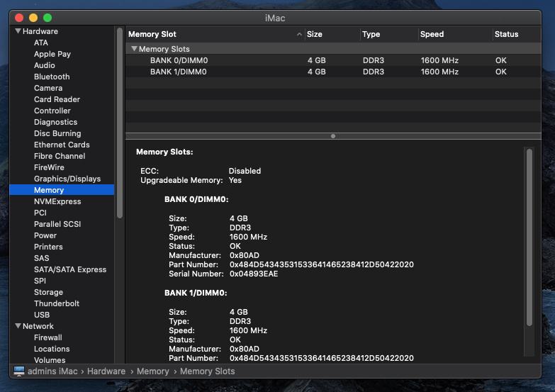Select Thunderbolt from the sidebar list
This screenshot has width=555, height=392.
(57, 303)
